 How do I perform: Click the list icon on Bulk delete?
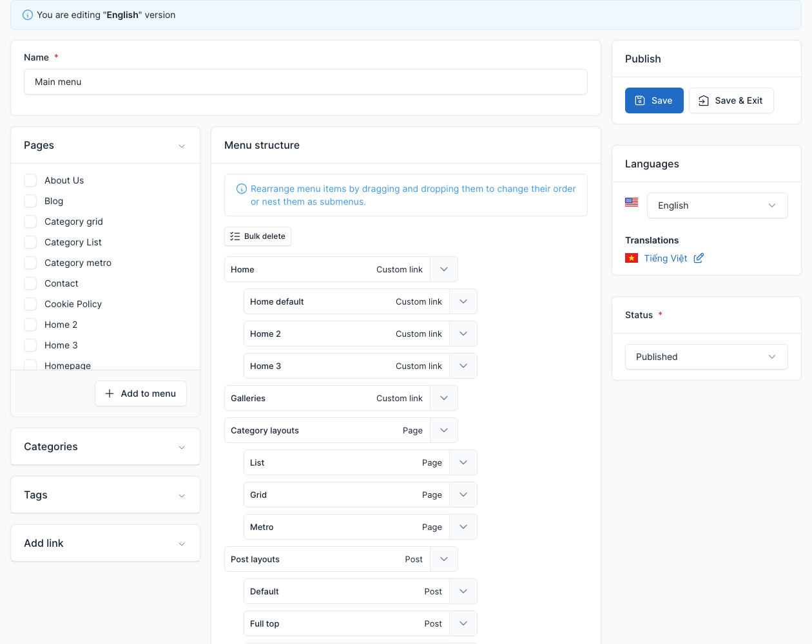[235, 236]
